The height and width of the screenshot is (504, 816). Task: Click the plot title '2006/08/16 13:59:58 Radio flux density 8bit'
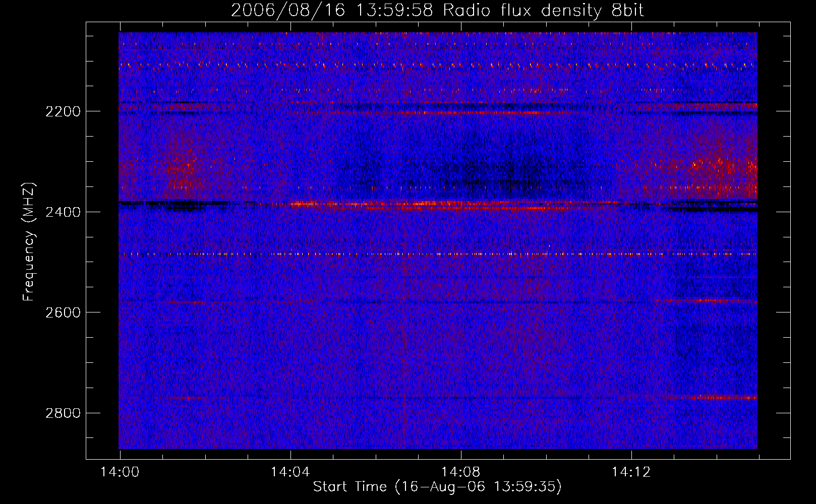(437, 11)
